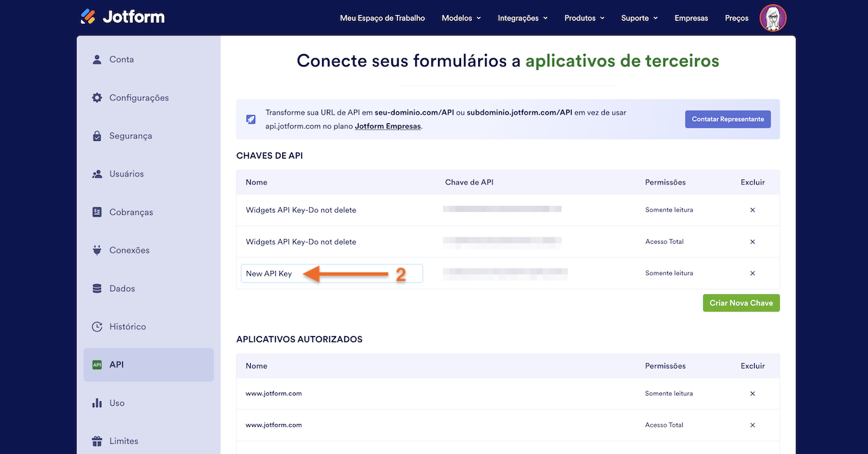This screenshot has height=454, width=868.
Task: Change permissions of first Widgets API Key
Action: [x=669, y=210]
